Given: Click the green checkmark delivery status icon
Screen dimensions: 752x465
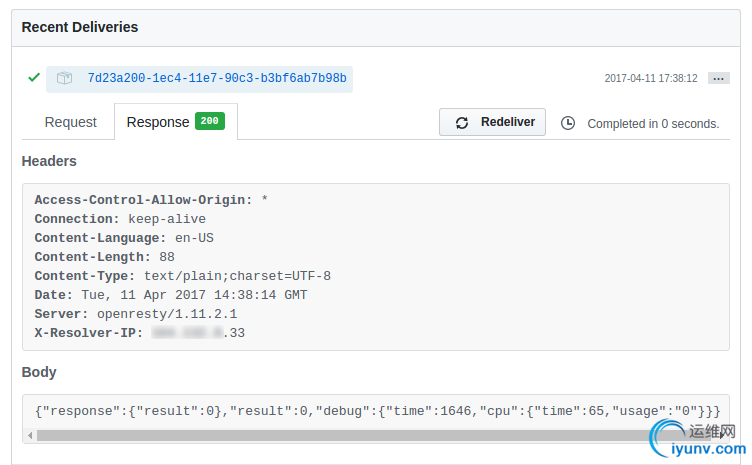Looking at the screenshot, I should coord(34,77).
